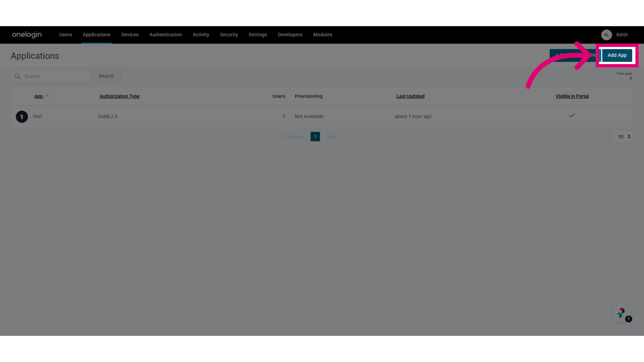Screen dimensions: 644x362
Task: Open the Users menu
Action: pos(65,35)
